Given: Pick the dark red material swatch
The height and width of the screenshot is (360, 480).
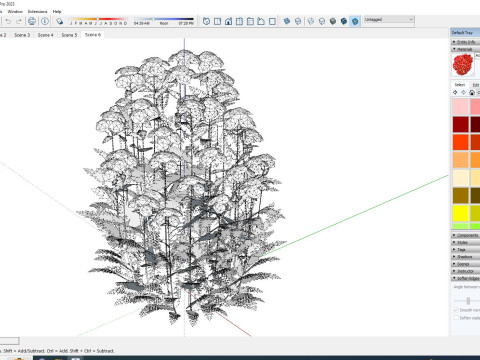Looking at the screenshot, I should tap(461, 124).
